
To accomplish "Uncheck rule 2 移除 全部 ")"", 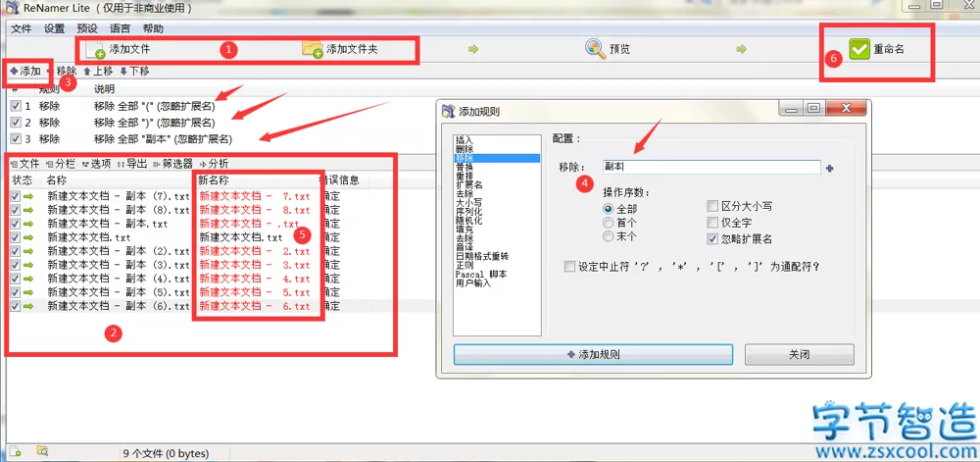I will coord(16,123).
